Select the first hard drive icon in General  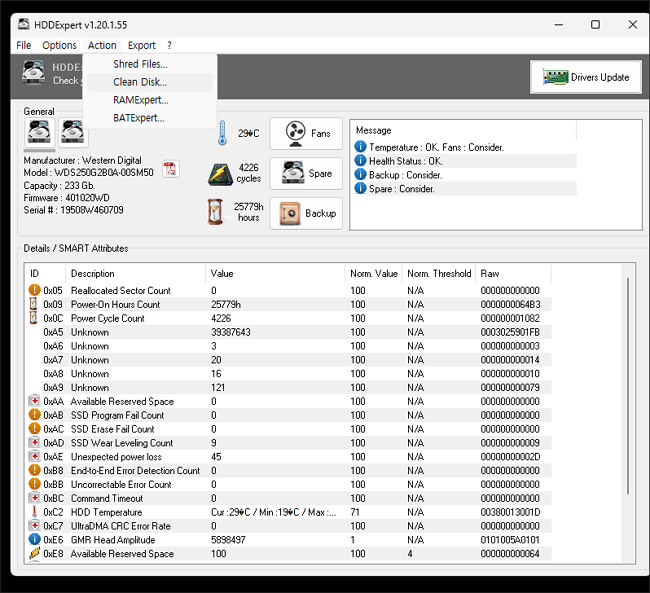39,132
